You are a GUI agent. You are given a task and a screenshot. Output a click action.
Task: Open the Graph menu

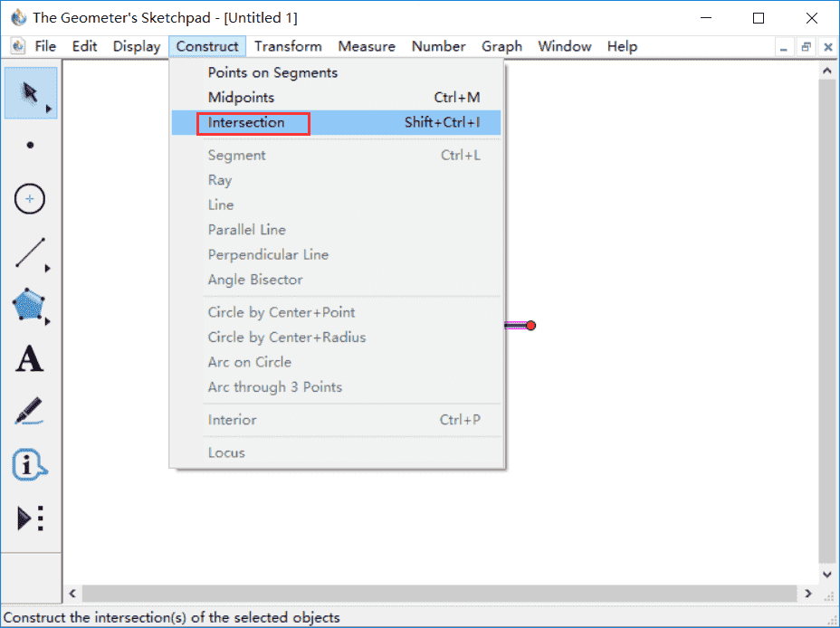[x=502, y=46]
